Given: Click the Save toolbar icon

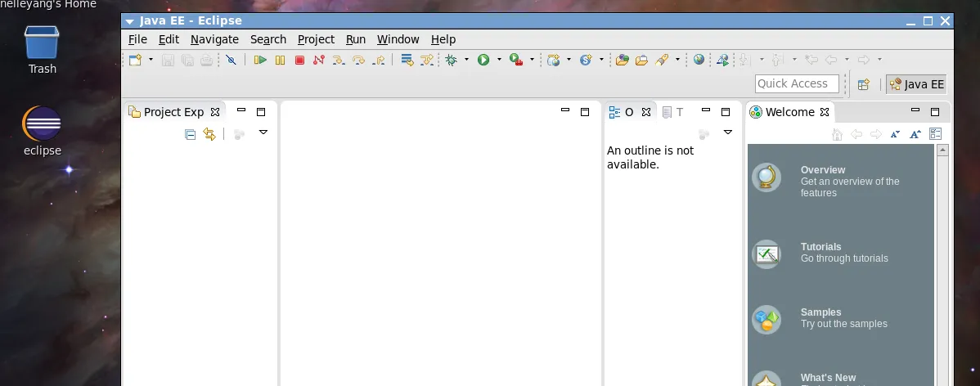Looking at the screenshot, I should click(x=168, y=60).
